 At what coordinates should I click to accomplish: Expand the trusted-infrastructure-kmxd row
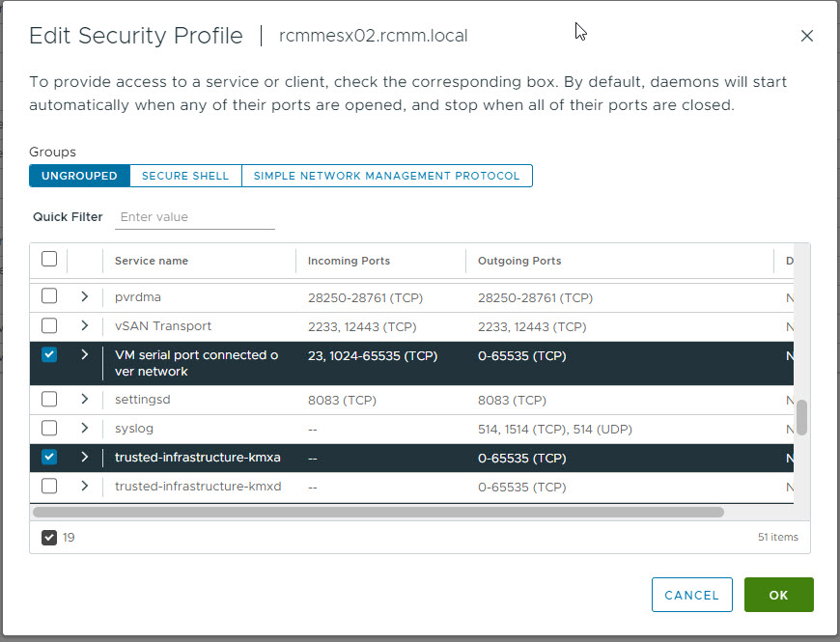pos(84,486)
